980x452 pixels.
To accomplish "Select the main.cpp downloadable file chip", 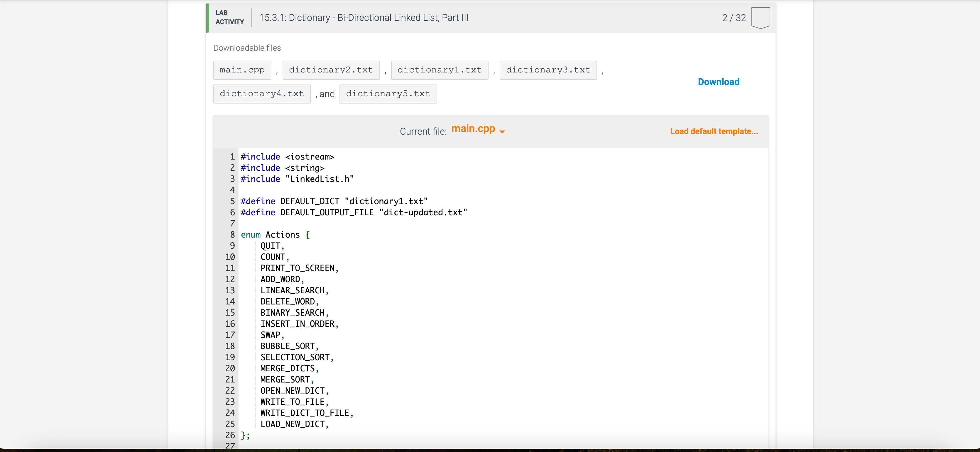I will point(242,70).
